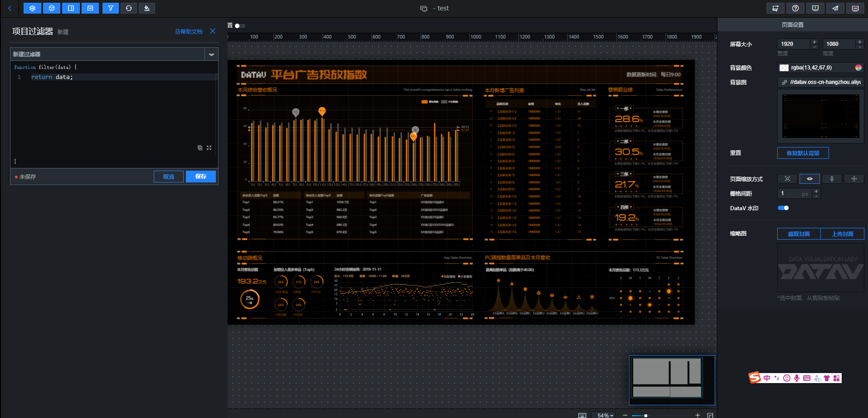Screen dimensions: 868x418
Task: Toggle the components cube toolbar icon
Action: pyautogui.click(x=52, y=8)
